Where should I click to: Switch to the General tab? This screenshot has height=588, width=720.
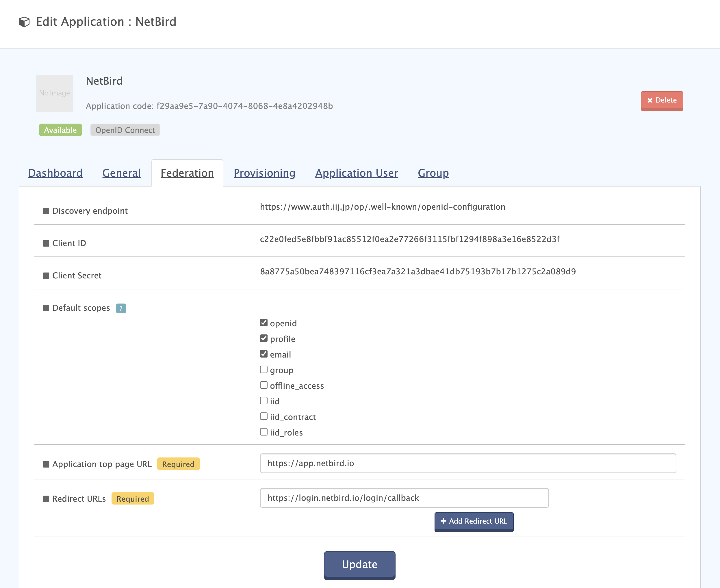(122, 173)
